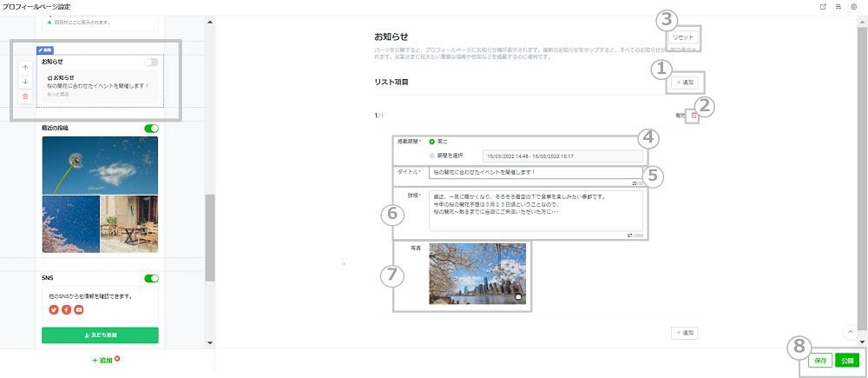Click the cherry blossom photo thumbnail
The height and width of the screenshot is (378, 868).
click(x=477, y=274)
